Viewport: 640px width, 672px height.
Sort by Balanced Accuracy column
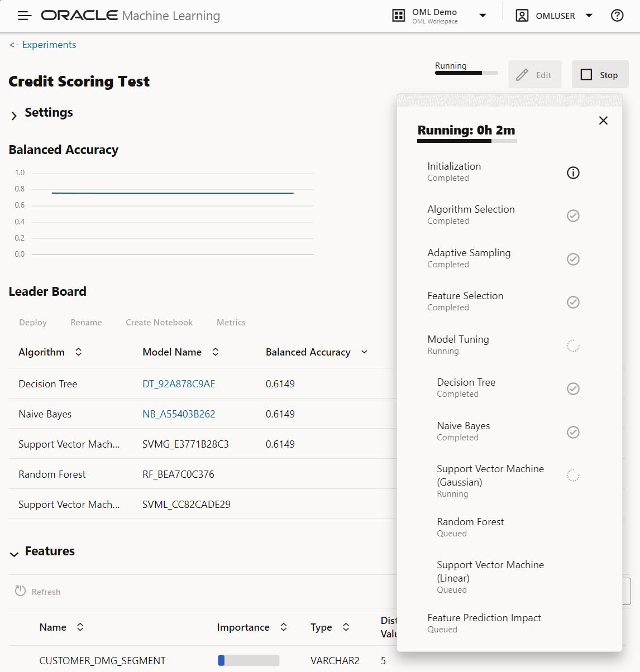point(365,352)
